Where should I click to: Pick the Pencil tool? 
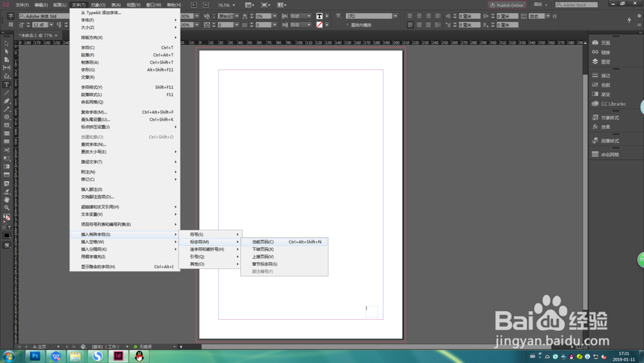[x=6, y=110]
